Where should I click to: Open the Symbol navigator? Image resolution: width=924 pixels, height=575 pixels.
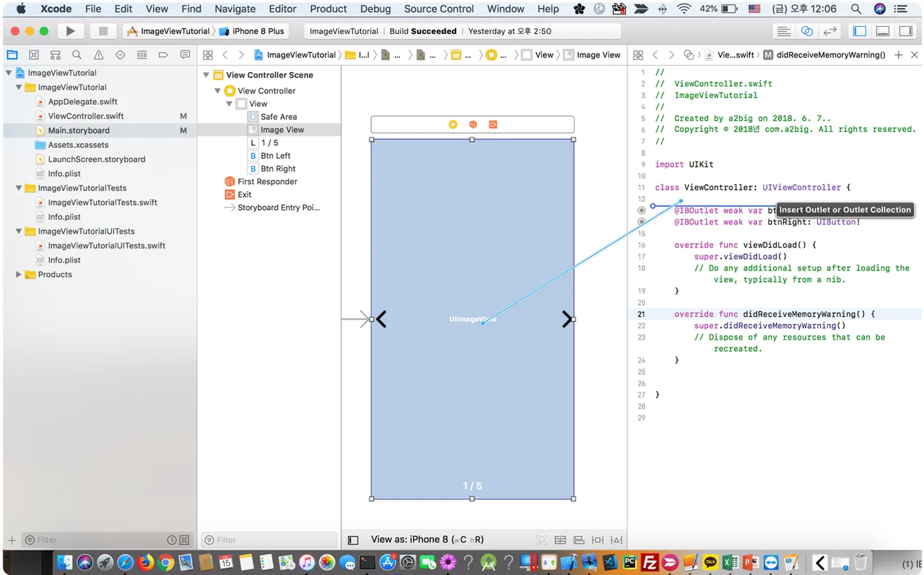pos(56,55)
